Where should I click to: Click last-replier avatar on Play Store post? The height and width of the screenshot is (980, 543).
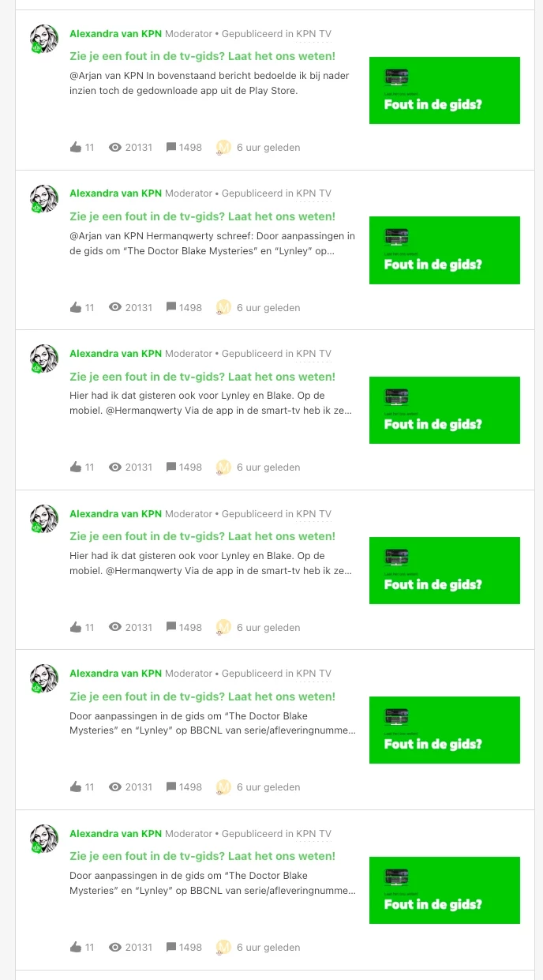click(x=223, y=148)
